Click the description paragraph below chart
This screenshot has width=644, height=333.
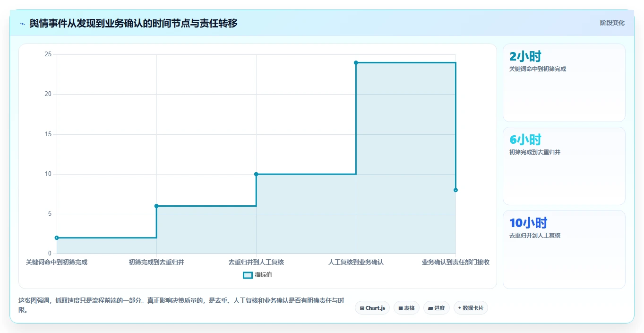[x=181, y=305]
